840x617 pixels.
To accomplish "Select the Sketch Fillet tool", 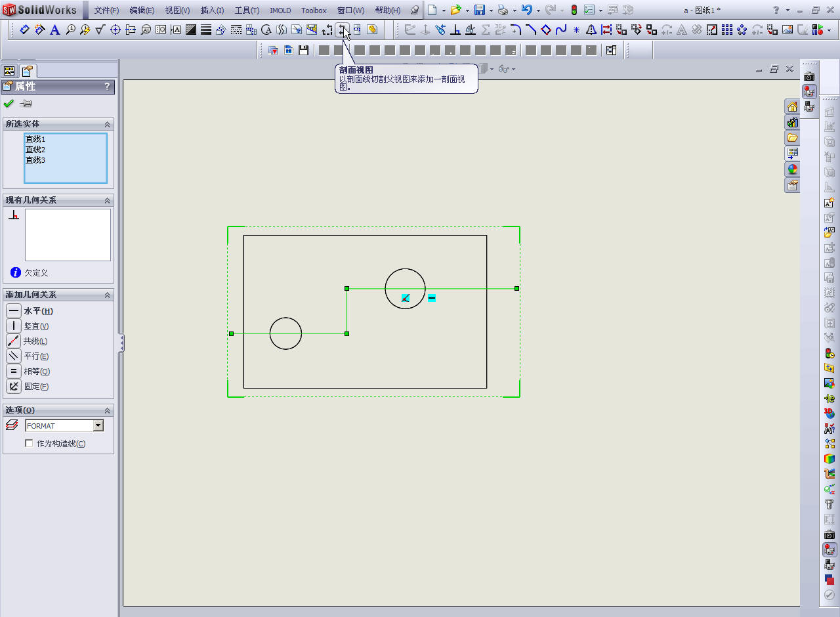I will point(516,30).
